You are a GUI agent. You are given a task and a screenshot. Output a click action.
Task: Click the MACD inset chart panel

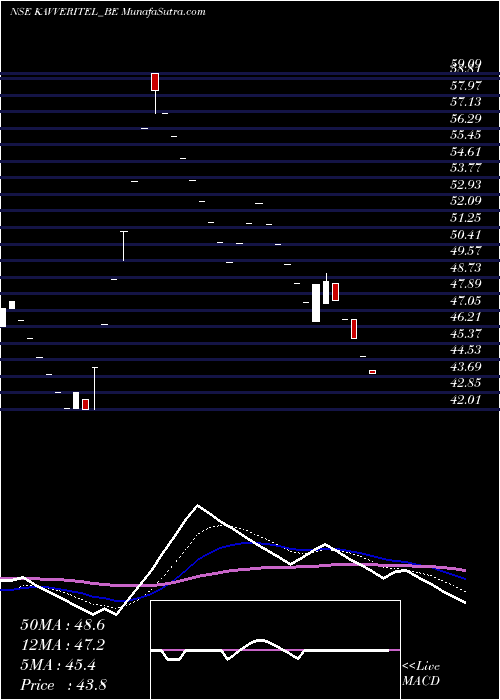tap(275, 650)
